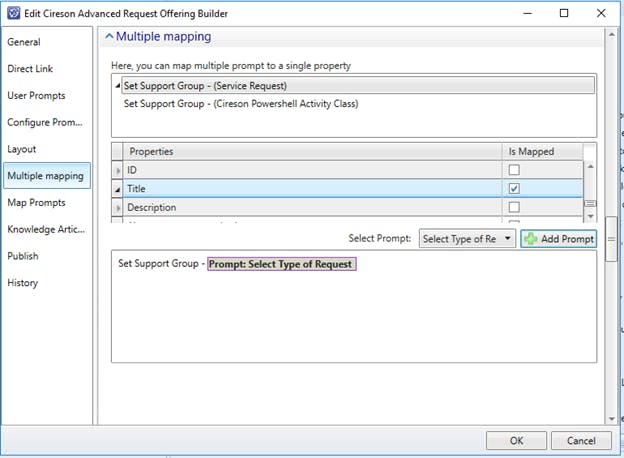
Task: Click the Add Prompt button
Action: pos(559,239)
